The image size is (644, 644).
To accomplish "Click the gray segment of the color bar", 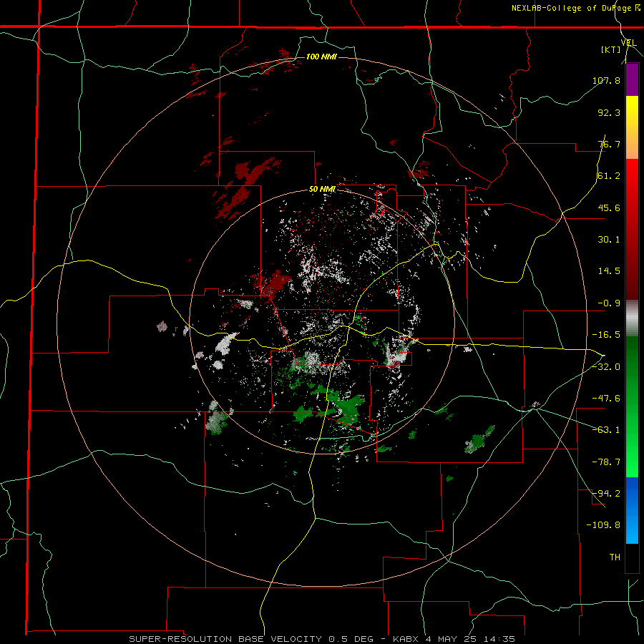I will [632, 318].
